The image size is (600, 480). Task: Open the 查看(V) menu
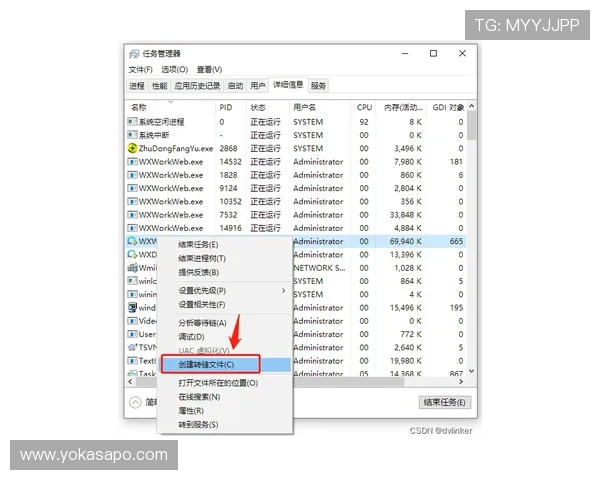click(209, 70)
